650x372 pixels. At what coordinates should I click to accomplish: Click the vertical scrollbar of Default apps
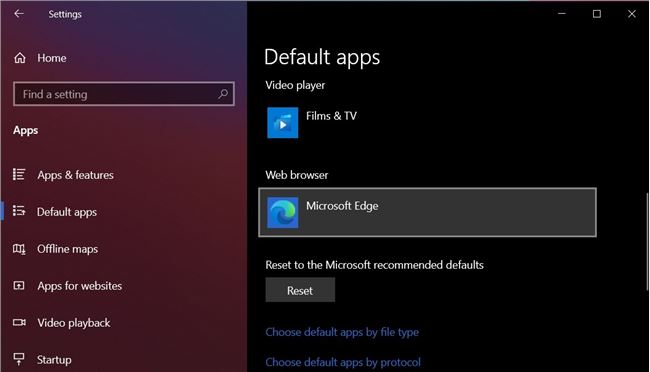point(647,242)
